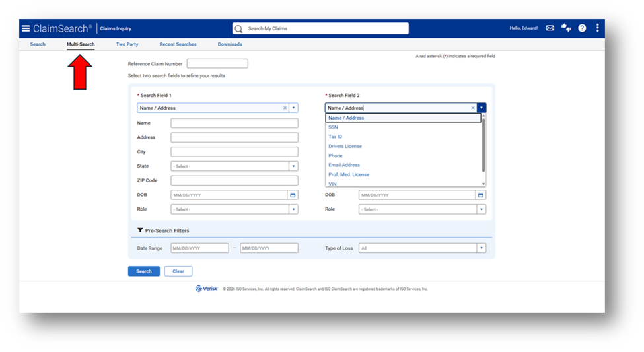This screenshot has height=352, width=644.
Task: Clear Search Field 1 selection with X
Action: (x=285, y=108)
